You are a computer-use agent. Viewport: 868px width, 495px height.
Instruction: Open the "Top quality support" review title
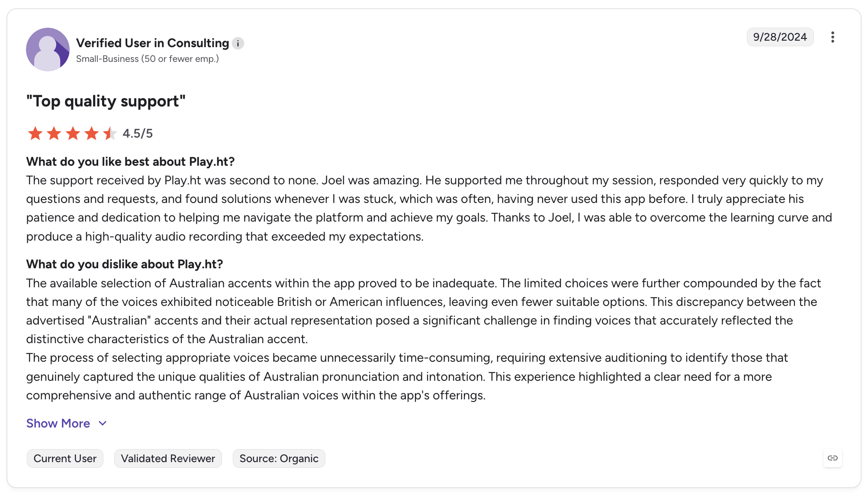(x=106, y=101)
